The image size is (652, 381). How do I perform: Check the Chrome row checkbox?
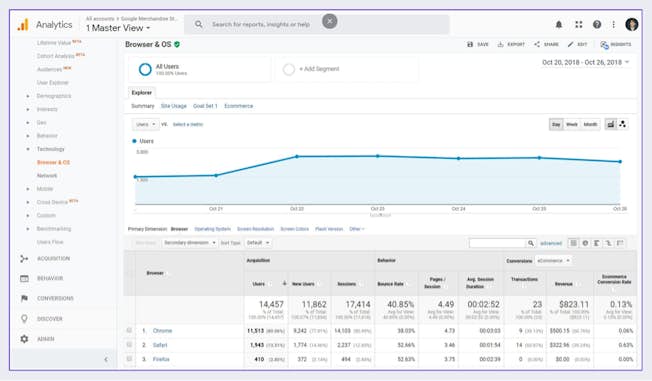(129, 330)
